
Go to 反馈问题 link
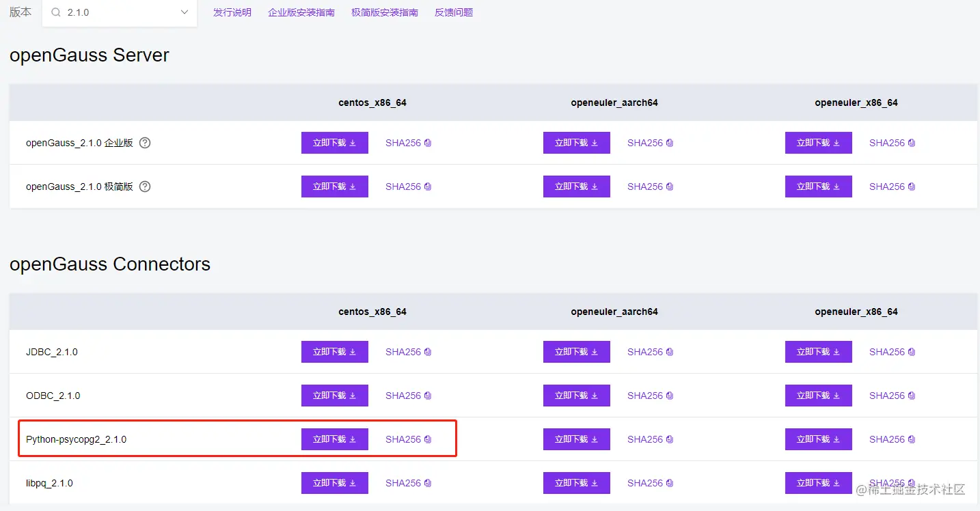(454, 12)
